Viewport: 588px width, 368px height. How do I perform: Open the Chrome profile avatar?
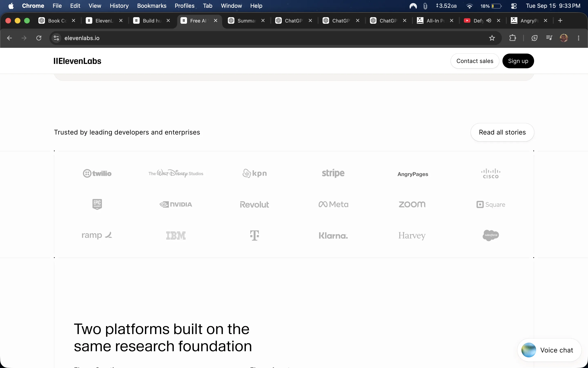tap(564, 38)
